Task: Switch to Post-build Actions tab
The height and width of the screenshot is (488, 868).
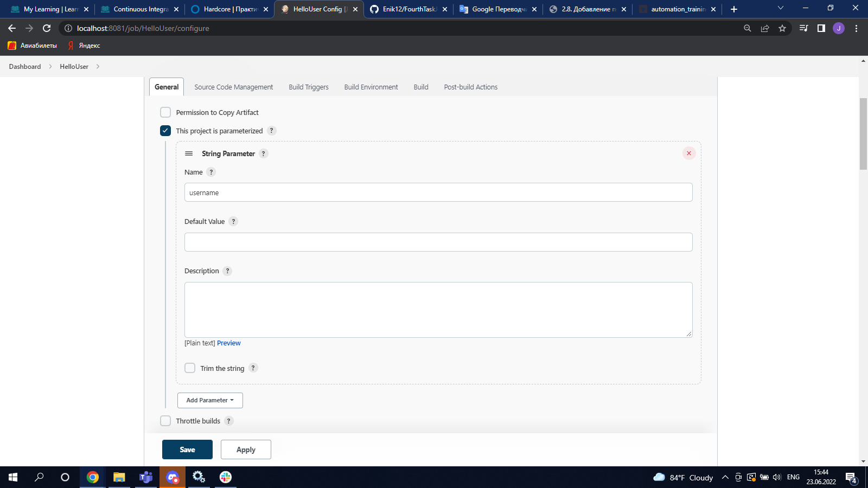Action: pos(471,87)
